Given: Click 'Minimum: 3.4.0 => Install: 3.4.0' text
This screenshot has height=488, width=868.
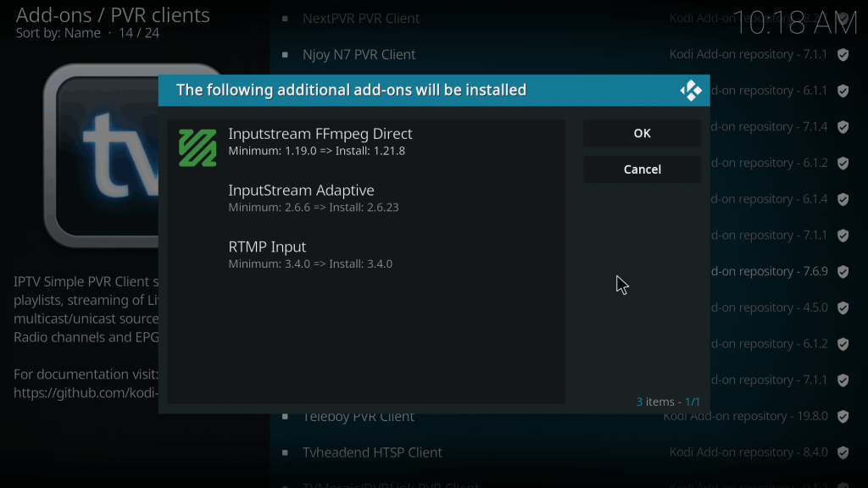Looking at the screenshot, I should pos(310,264).
